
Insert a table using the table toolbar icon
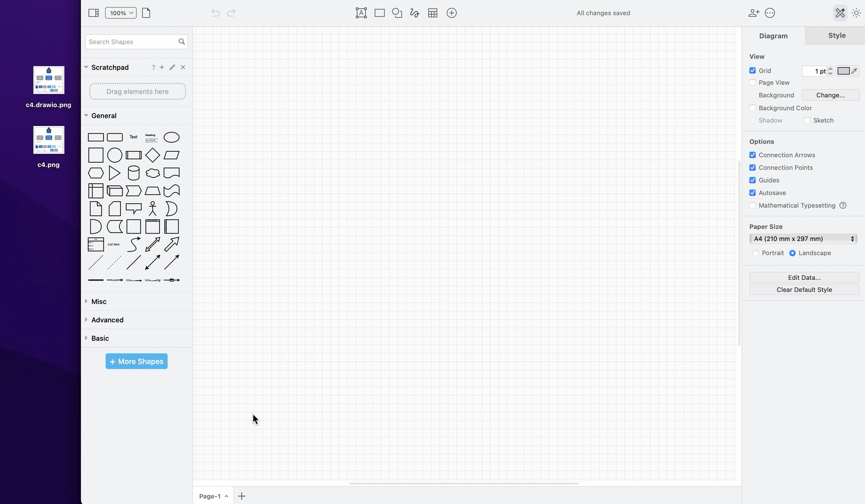432,13
